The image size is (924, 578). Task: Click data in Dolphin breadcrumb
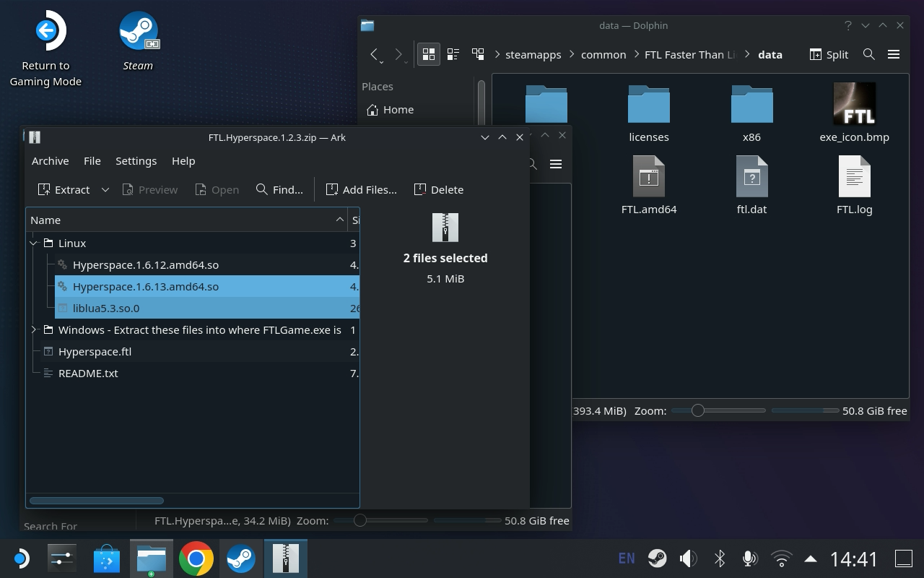coord(770,54)
